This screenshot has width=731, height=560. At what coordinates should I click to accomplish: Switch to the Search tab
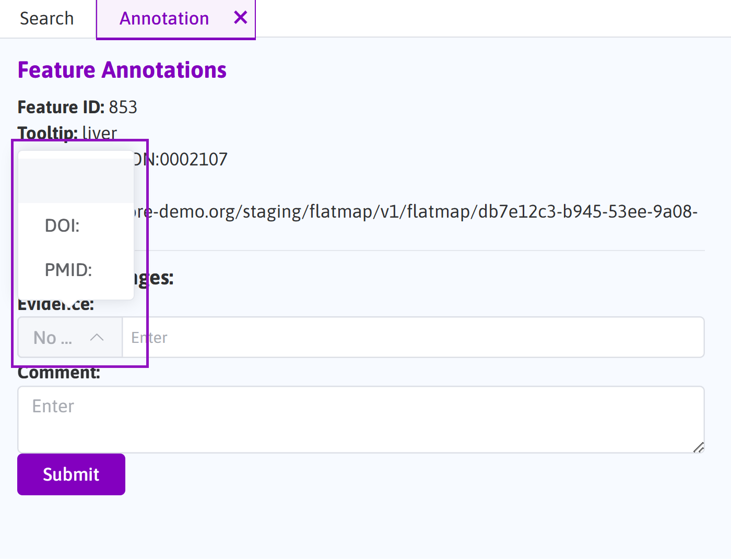[46, 19]
